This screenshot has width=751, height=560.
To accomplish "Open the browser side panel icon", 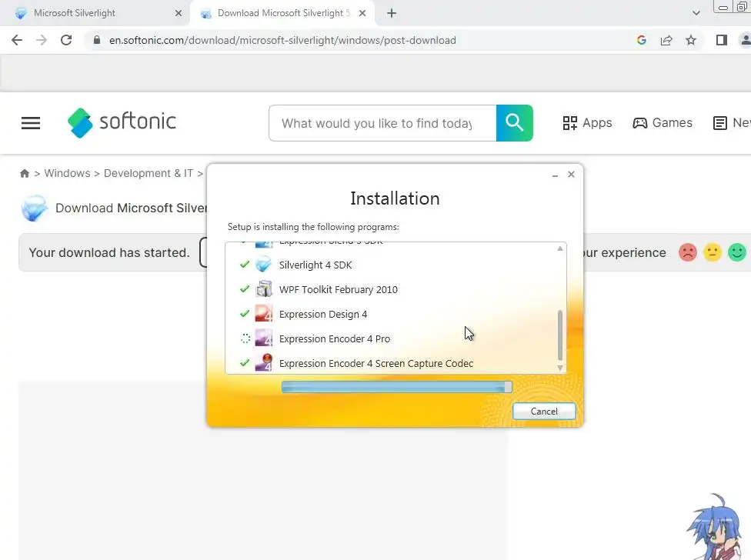I will 721,40.
